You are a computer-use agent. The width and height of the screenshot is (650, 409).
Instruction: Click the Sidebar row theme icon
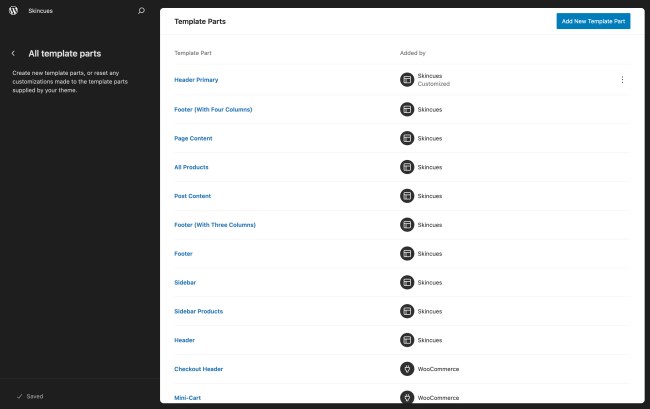[407, 282]
